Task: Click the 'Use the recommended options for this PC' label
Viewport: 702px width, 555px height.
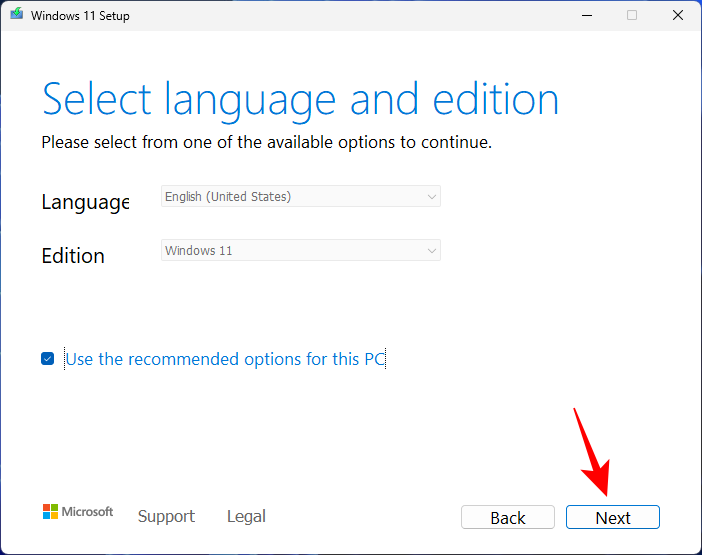Action: coord(225,359)
